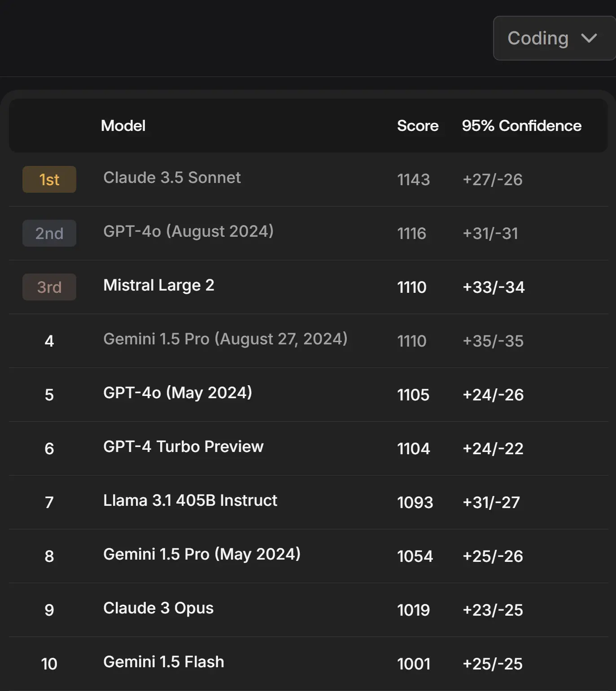
Task: Select the Claude 3.5 Sonnet model row
Action: pyautogui.click(x=309, y=179)
